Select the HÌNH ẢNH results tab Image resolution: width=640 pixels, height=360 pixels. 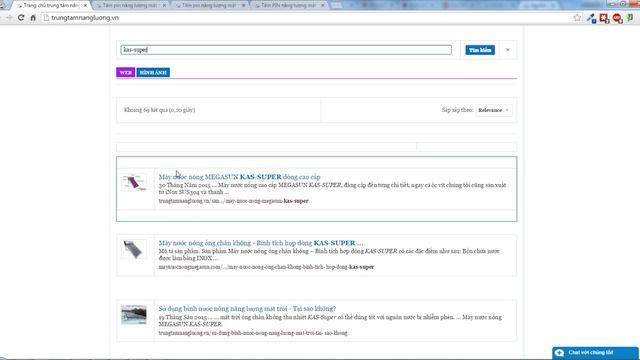point(153,73)
